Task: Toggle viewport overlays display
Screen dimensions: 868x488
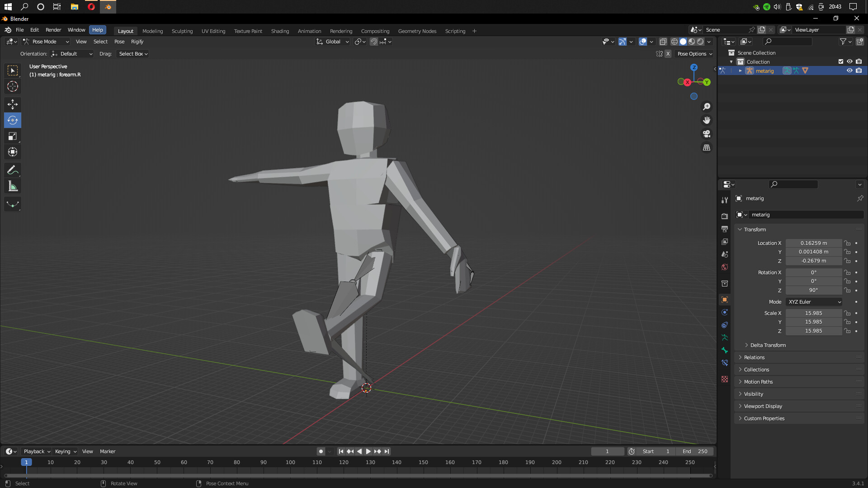Action: (x=643, y=42)
